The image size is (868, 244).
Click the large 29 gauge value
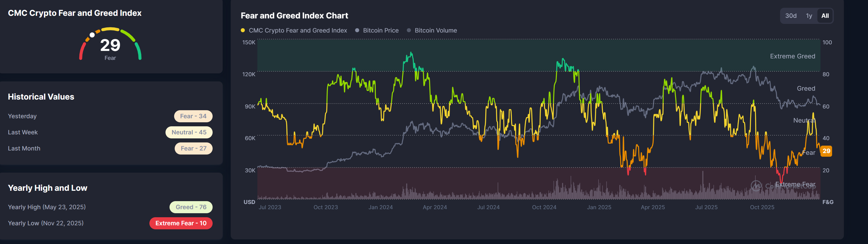110,45
